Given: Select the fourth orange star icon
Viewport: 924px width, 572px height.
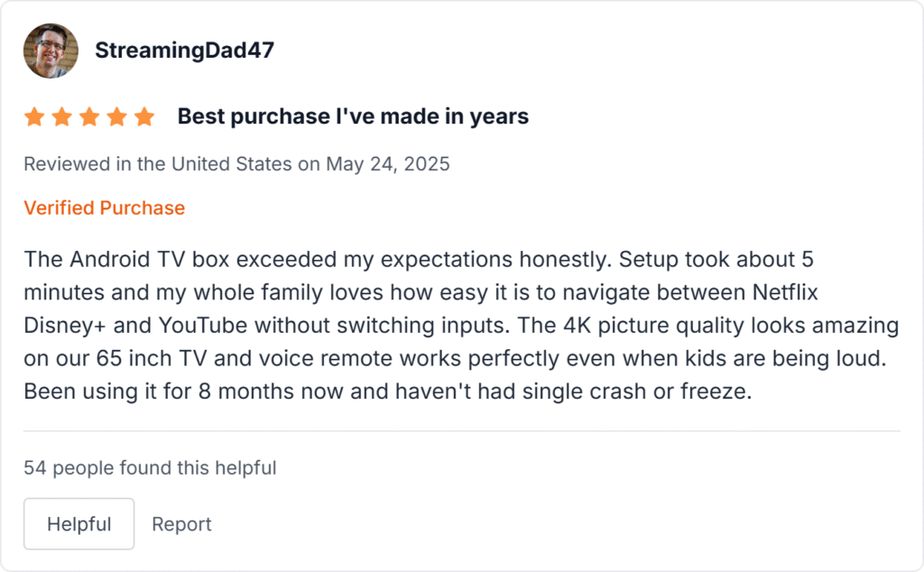Looking at the screenshot, I should click(116, 115).
